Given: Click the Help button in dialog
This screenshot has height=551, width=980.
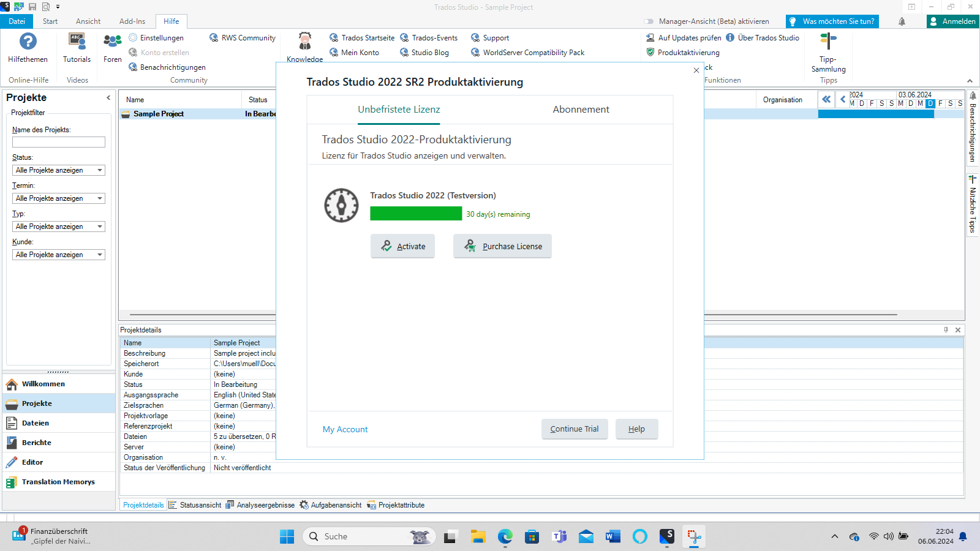Looking at the screenshot, I should point(636,429).
